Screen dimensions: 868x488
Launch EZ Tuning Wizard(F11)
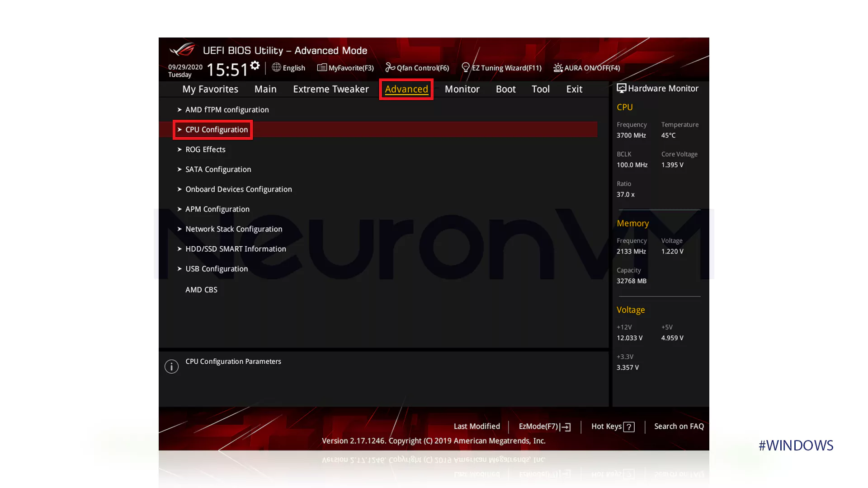click(507, 68)
